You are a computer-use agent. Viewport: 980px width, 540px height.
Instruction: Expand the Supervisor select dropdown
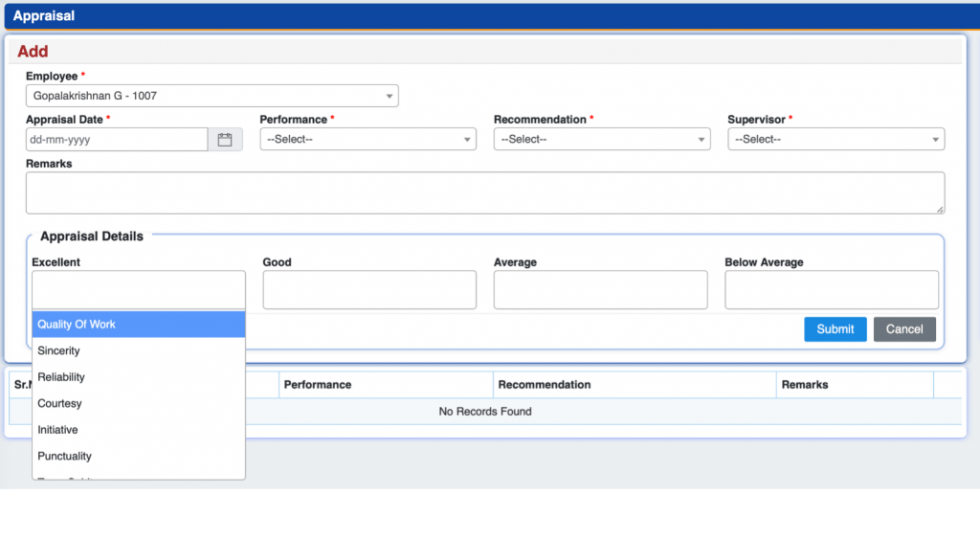(x=835, y=140)
